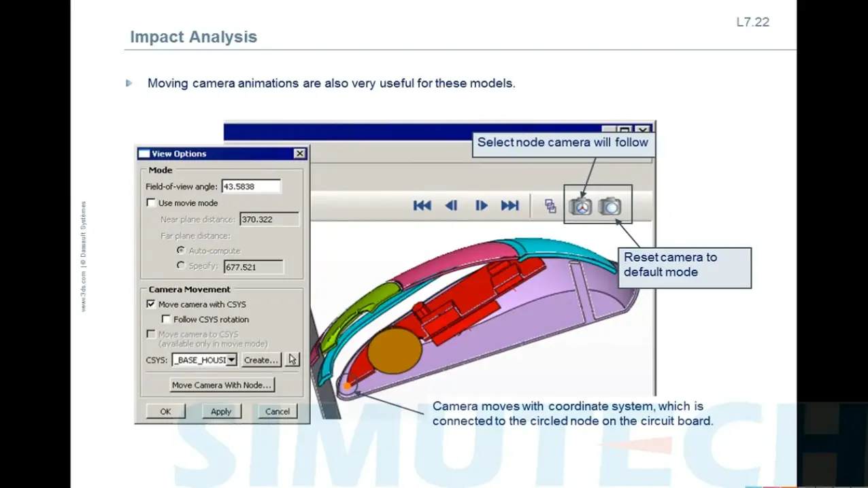The height and width of the screenshot is (488, 868).
Task: Click the 'Impact Analysis' slide title
Action: pos(194,37)
